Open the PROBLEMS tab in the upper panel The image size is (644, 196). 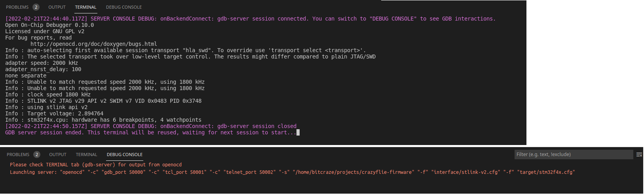click(17, 7)
